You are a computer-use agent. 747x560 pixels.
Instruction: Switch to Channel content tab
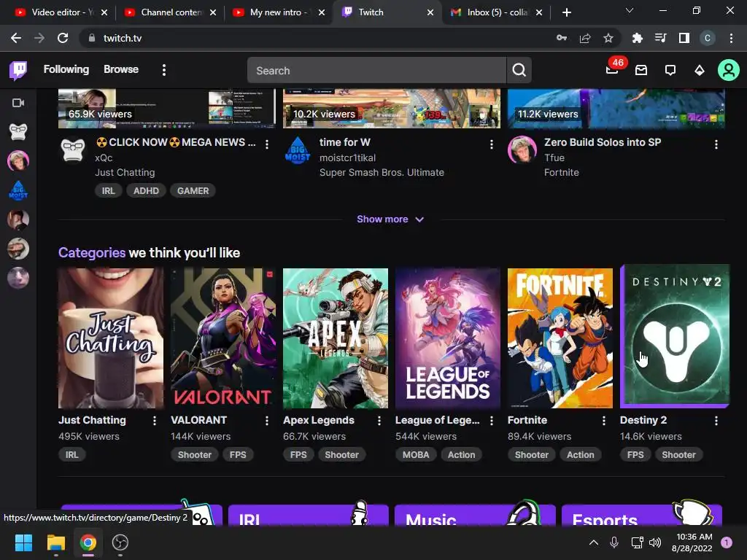tap(170, 12)
